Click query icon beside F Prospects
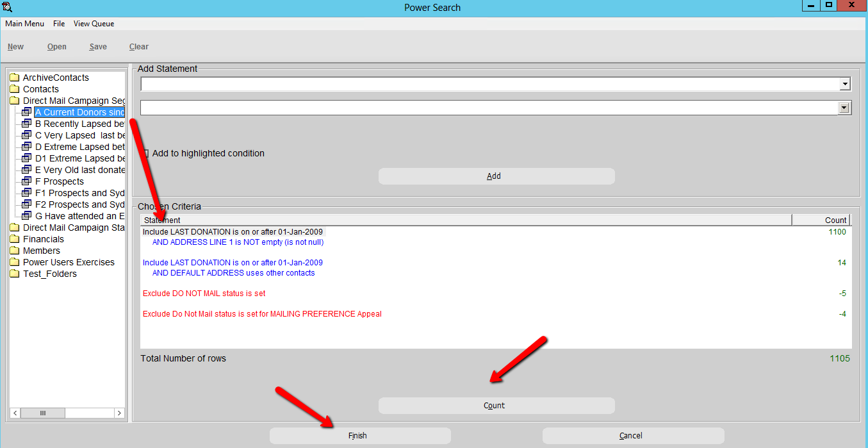868x448 pixels. 26,181
